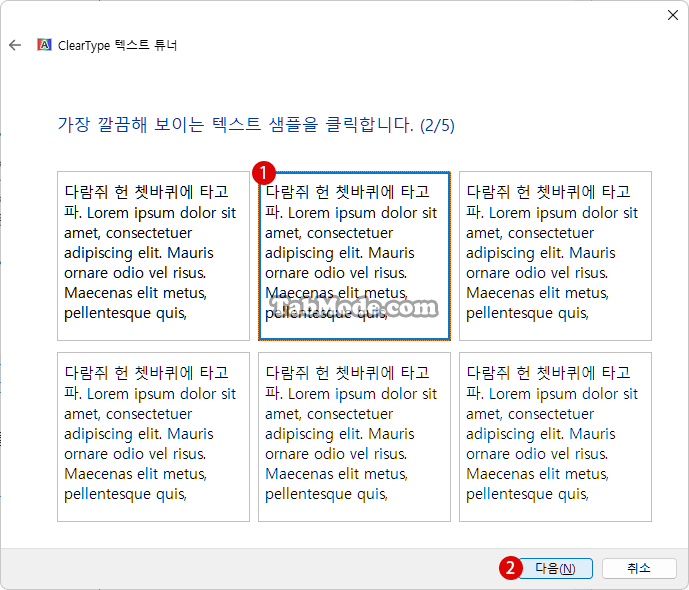Select the top-left text sample

tap(153, 256)
